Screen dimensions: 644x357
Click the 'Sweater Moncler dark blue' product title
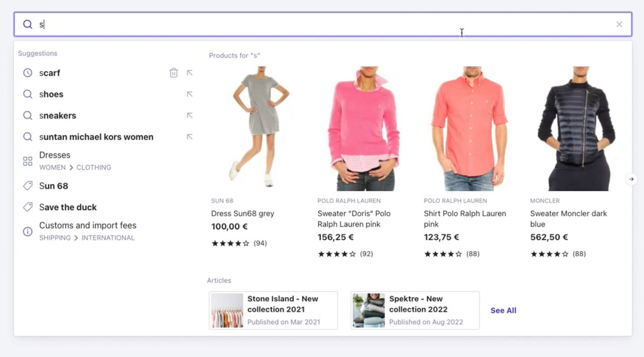tap(569, 219)
